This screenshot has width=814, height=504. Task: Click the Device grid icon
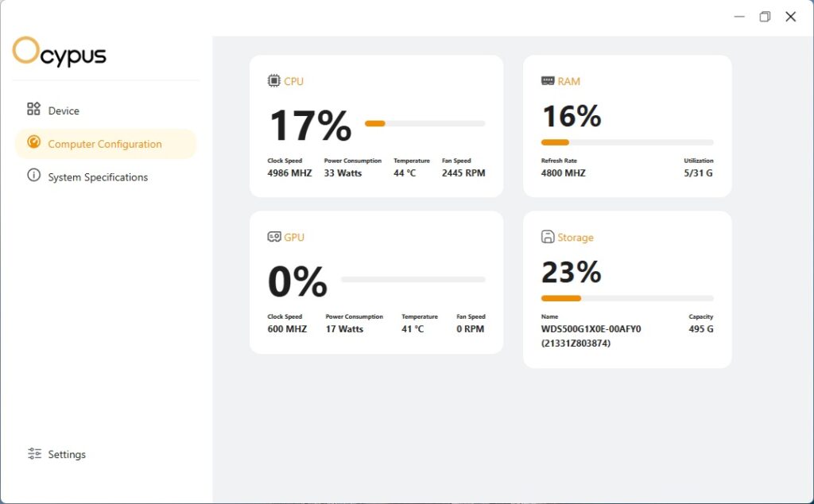[33, 108]
